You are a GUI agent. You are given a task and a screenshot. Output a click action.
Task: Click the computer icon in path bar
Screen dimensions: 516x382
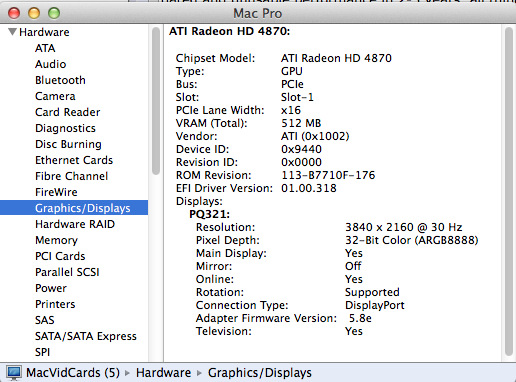14,373
